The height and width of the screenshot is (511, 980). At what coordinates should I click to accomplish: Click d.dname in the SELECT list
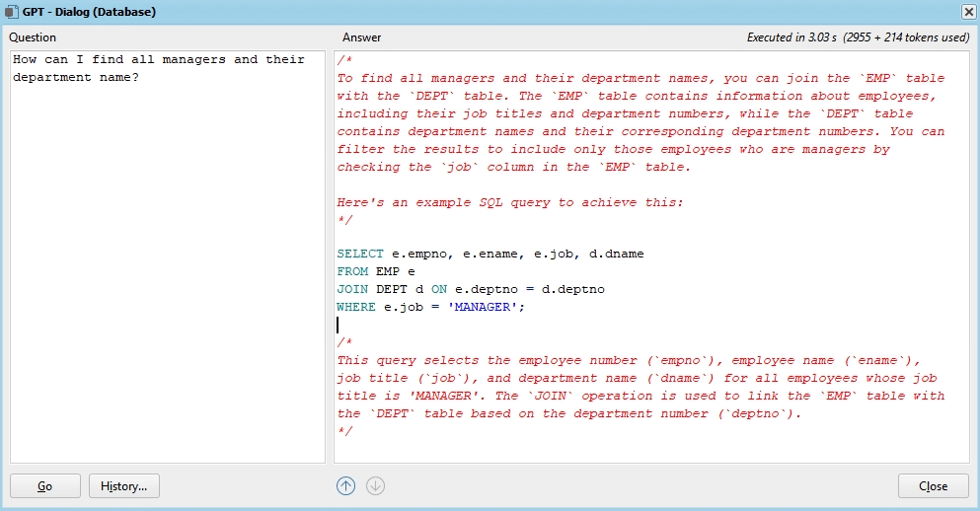[x=616, y=254]
